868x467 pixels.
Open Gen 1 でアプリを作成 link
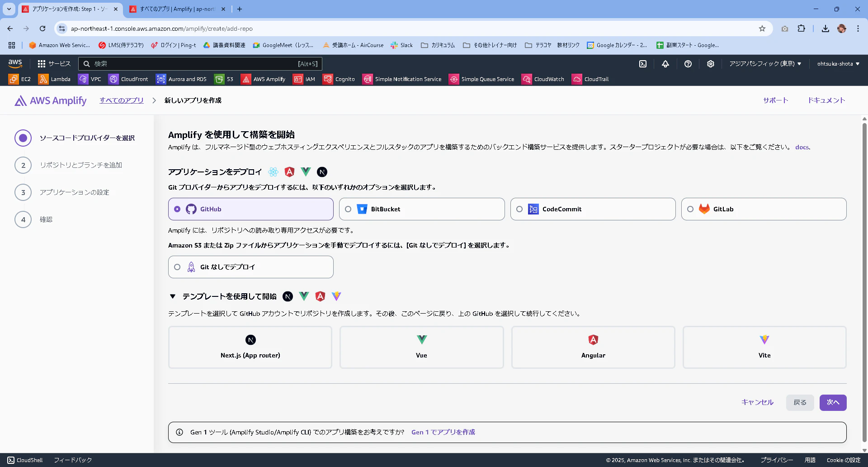tap(443, 432)
